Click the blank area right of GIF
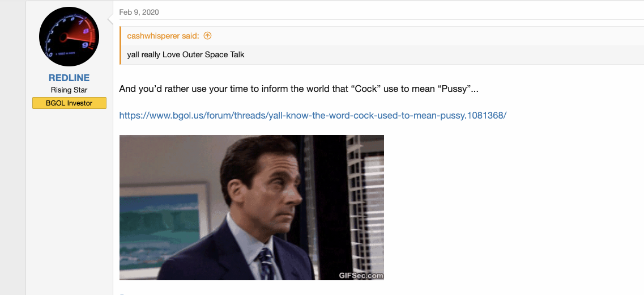This screenshot has width=644, height=295. (x=513, y=206)
